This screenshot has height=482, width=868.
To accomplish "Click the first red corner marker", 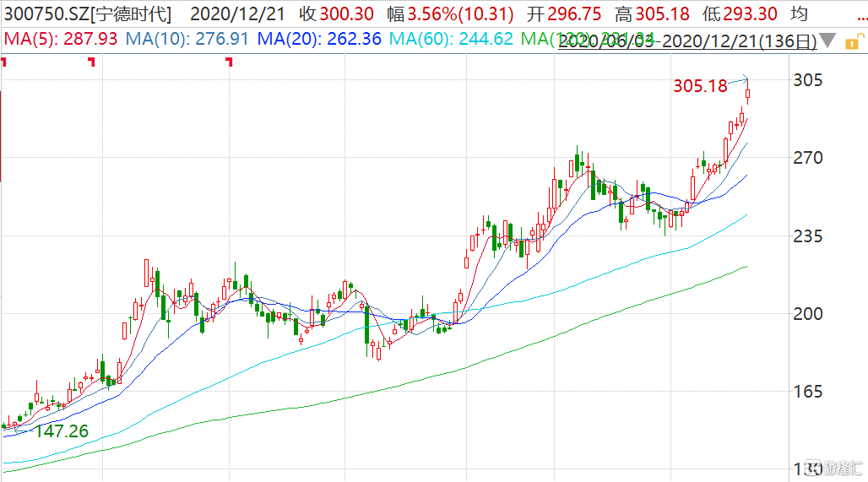I will click(x=4, y=61).
